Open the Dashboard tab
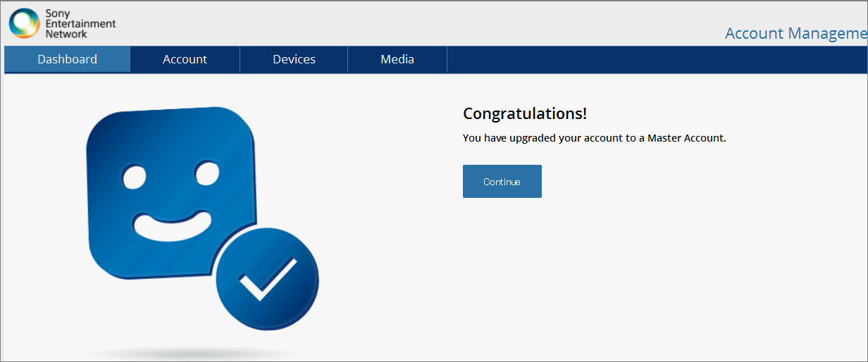 [x=68, y=59]
